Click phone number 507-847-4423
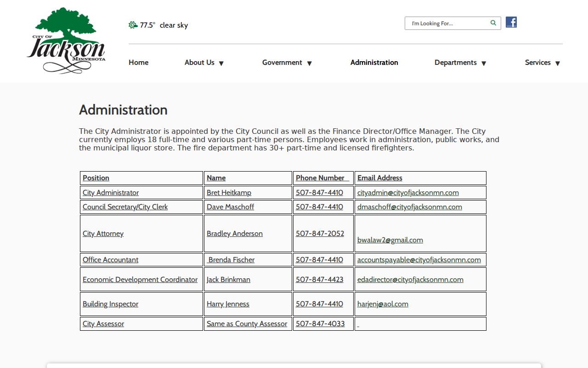This screenshot has height=368, width=588. pos(319,280)
